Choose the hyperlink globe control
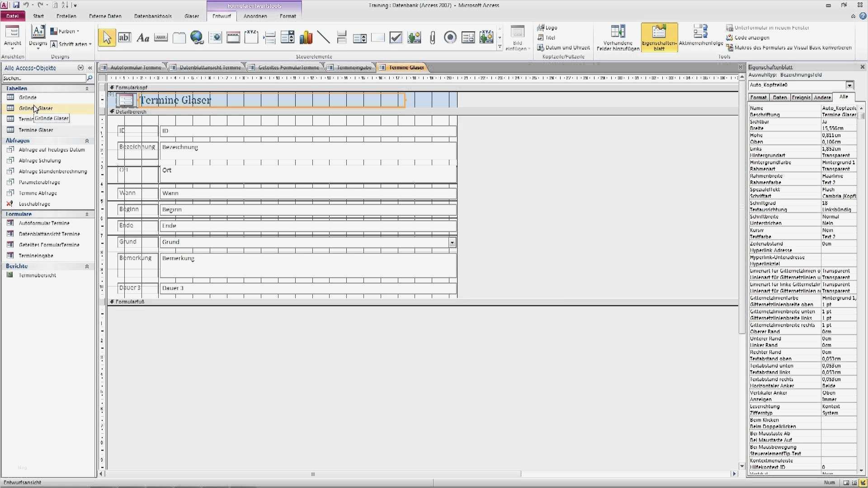Screen dimensions: 868x488 [x=197, y=38]
